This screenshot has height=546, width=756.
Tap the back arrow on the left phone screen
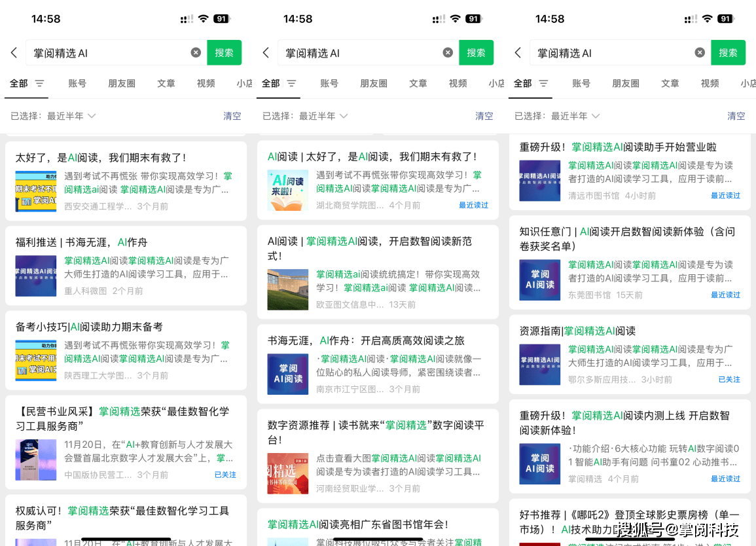coord(14,52)
